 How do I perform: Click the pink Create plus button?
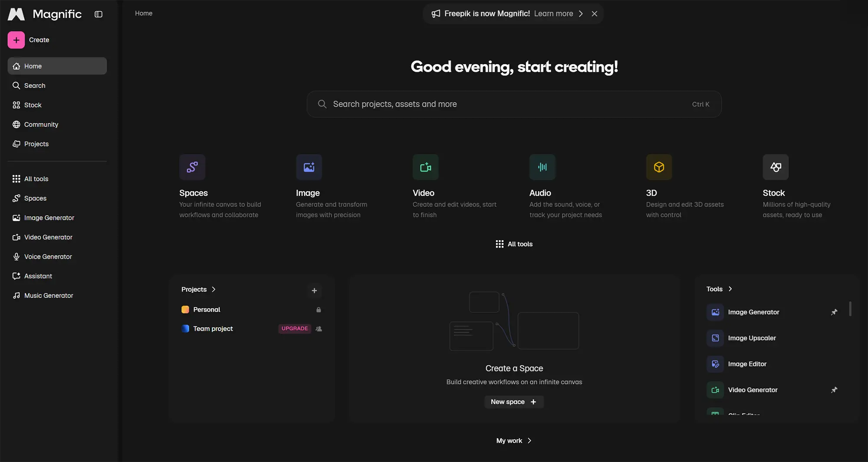click(x=16, y=40)
